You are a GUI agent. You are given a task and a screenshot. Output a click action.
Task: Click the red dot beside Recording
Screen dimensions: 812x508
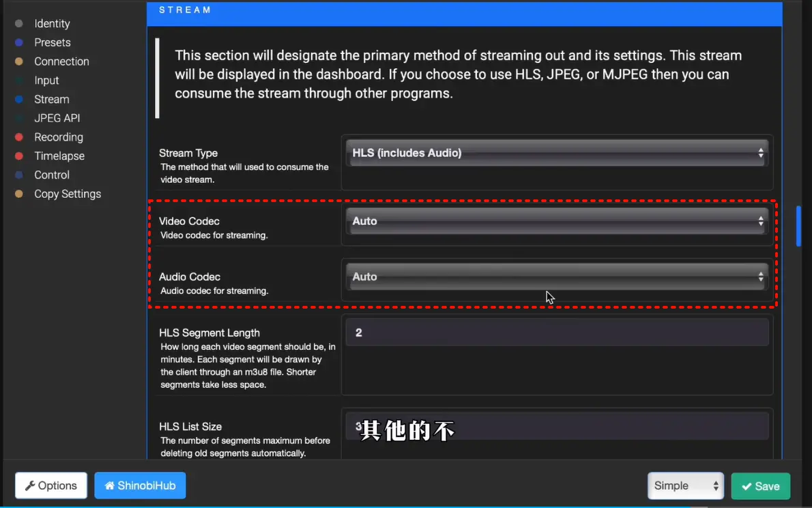click(x=19, y=137)
